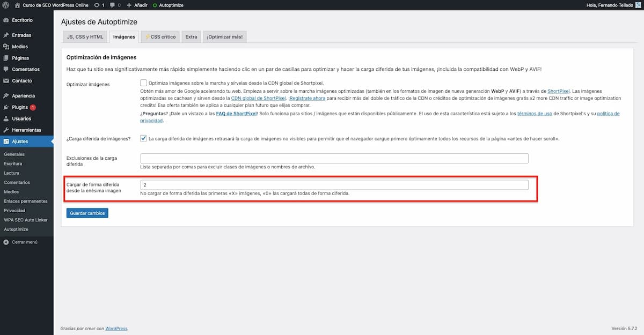Click the Guardar cambios button
The height and width of the screenshot is (335, 644).
coord(88,213)
